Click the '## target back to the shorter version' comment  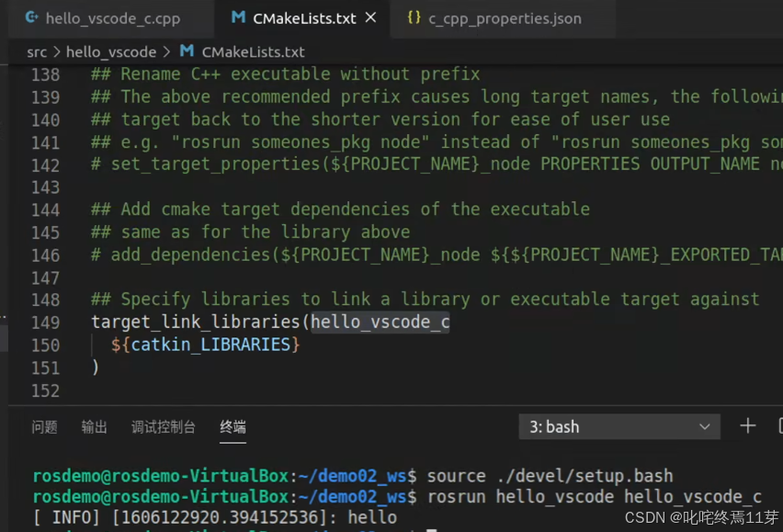[x=380, y=119]
